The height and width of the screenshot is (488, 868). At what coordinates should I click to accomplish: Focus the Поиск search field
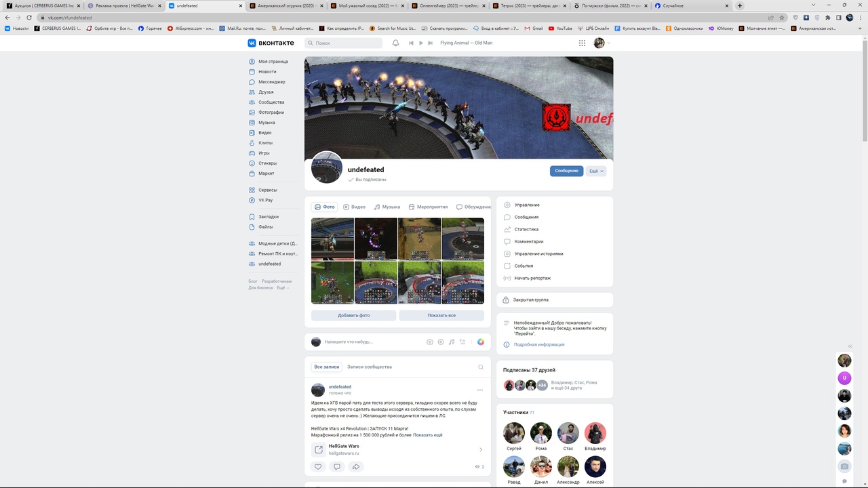tap(344, 43)
